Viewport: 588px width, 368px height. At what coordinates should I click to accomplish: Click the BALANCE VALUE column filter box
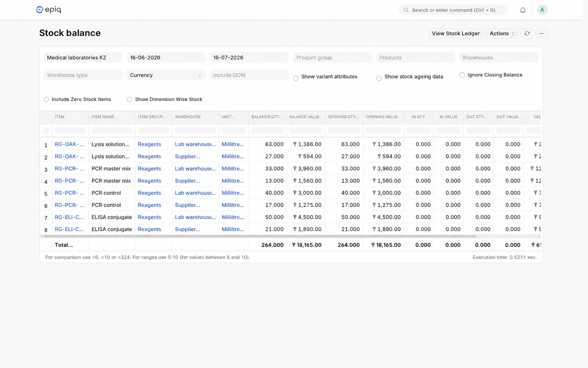305,131
